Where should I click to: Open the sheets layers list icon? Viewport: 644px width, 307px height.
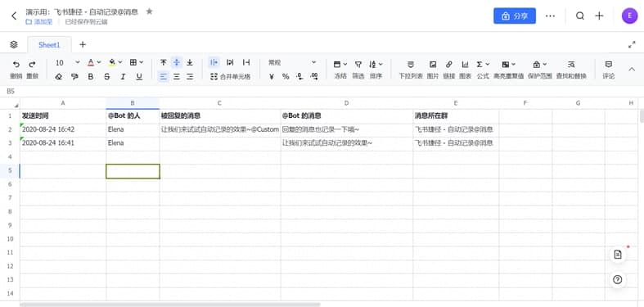pyautogui.click(x=14, y=44)
